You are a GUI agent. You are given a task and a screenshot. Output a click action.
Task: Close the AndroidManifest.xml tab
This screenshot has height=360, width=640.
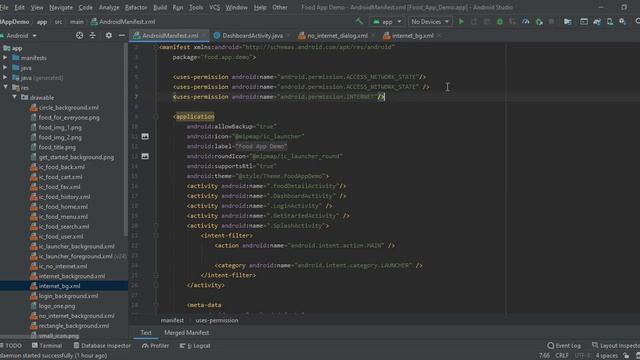(204, 36)
